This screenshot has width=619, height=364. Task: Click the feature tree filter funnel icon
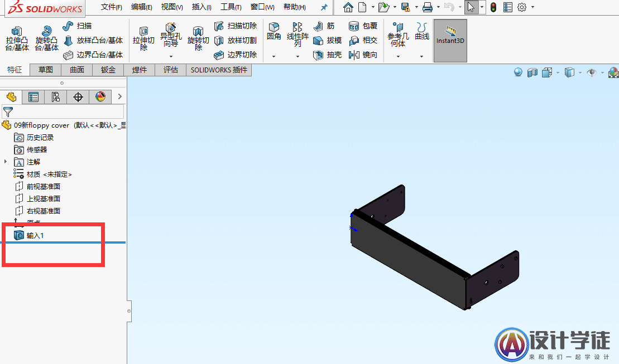click(x=8, y=111)
